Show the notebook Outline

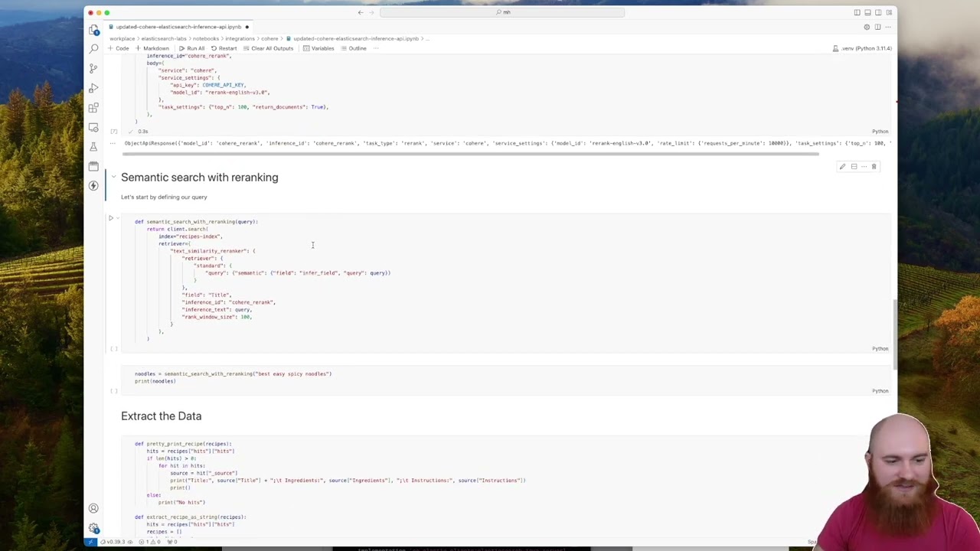tap(354, 48)
